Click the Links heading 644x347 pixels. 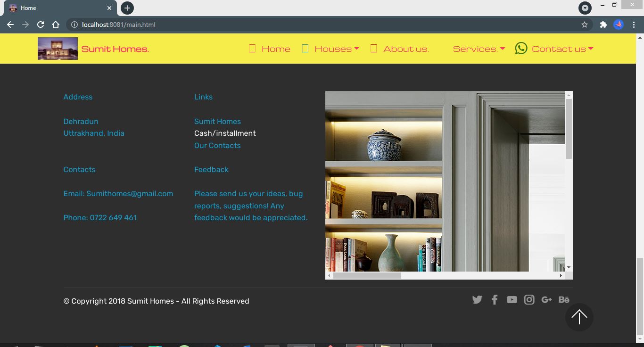pos(203,97)
